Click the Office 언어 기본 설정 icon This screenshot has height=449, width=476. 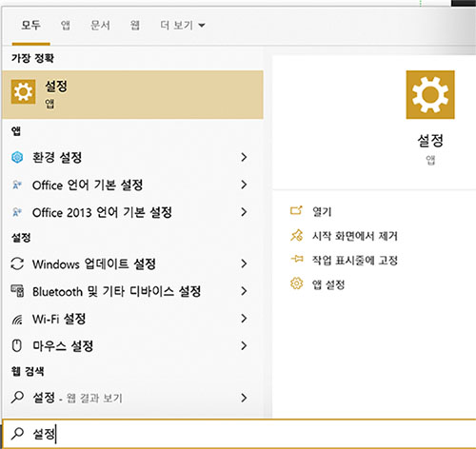(x=17, y=185)
